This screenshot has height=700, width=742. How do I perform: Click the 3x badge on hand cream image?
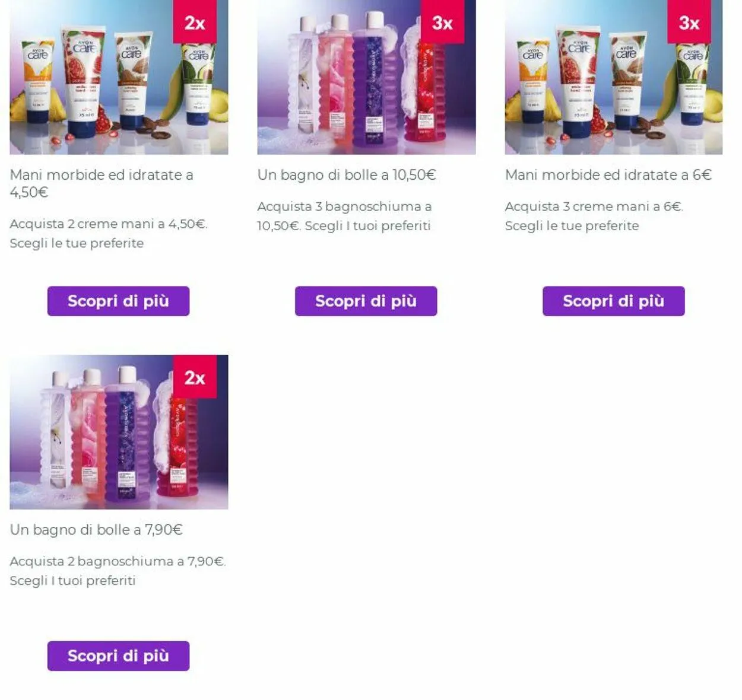(x=689, y=22)
